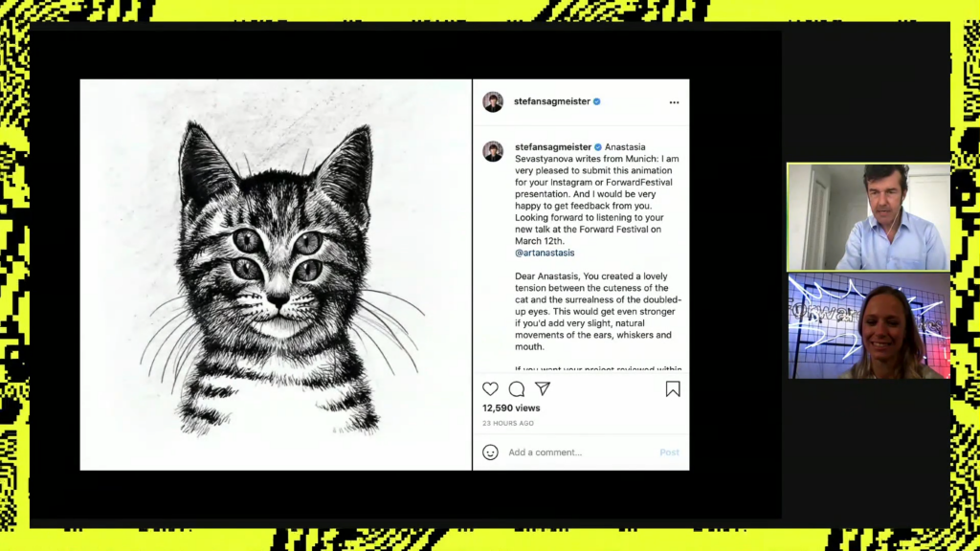Click the 12,590 views count
The width and height of the screenshot is (980, 551).
(x=511, y=408)
